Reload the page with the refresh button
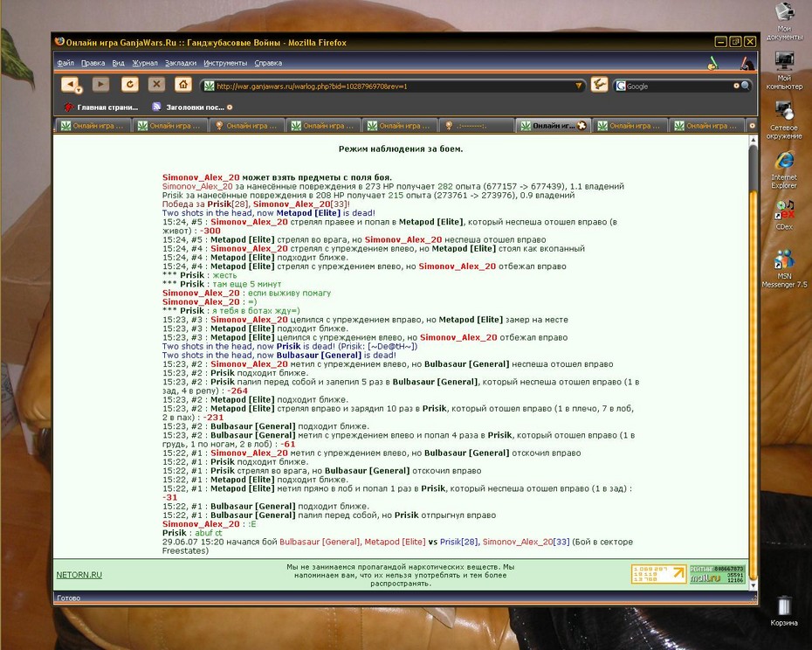The width and height of the screenshot is (812, 650). point(130,84)
